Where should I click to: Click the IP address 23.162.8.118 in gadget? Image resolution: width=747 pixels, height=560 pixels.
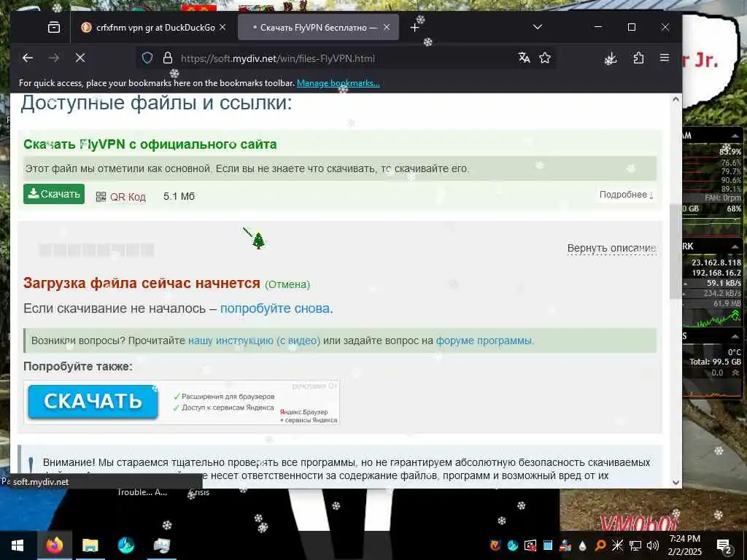[x=716, y=262]
